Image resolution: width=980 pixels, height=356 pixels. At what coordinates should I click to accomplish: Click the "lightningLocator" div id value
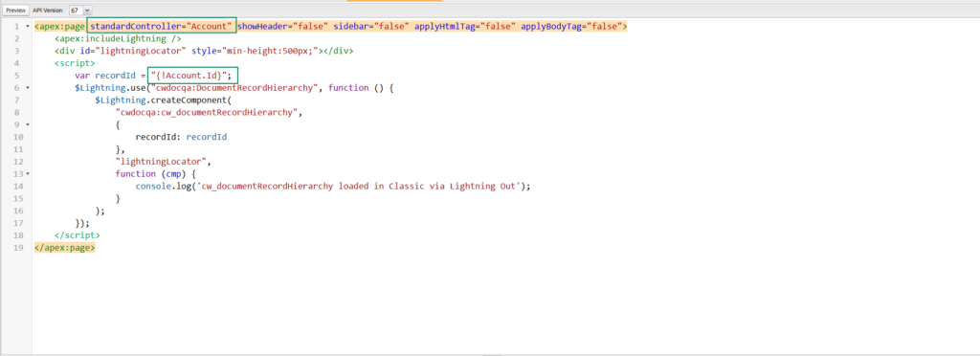tap(142, 52)
